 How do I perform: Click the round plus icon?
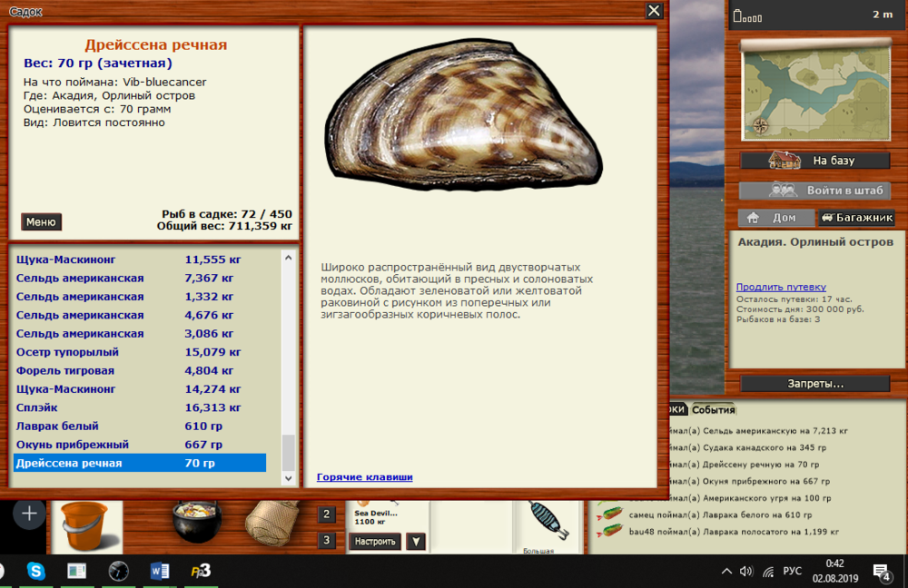tap(29, 514)
